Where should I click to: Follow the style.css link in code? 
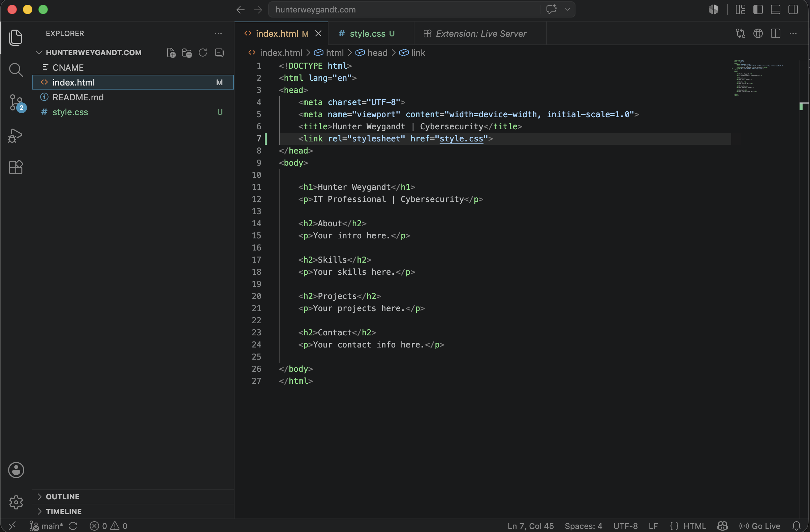(461, 138)
